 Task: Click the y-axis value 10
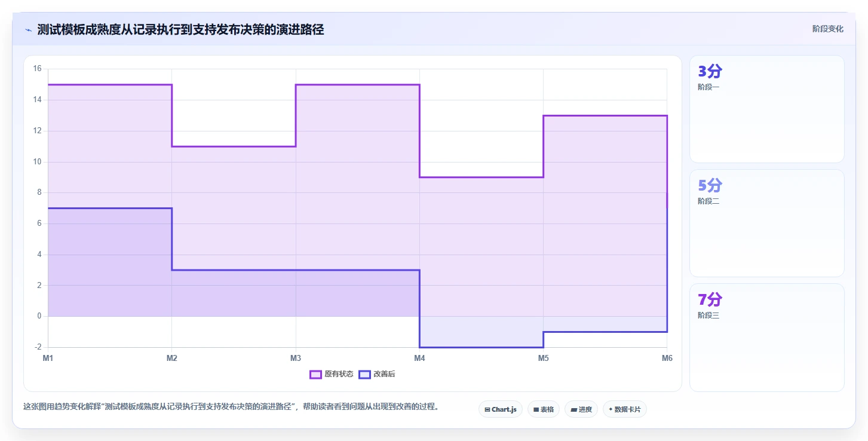[37, 162]
